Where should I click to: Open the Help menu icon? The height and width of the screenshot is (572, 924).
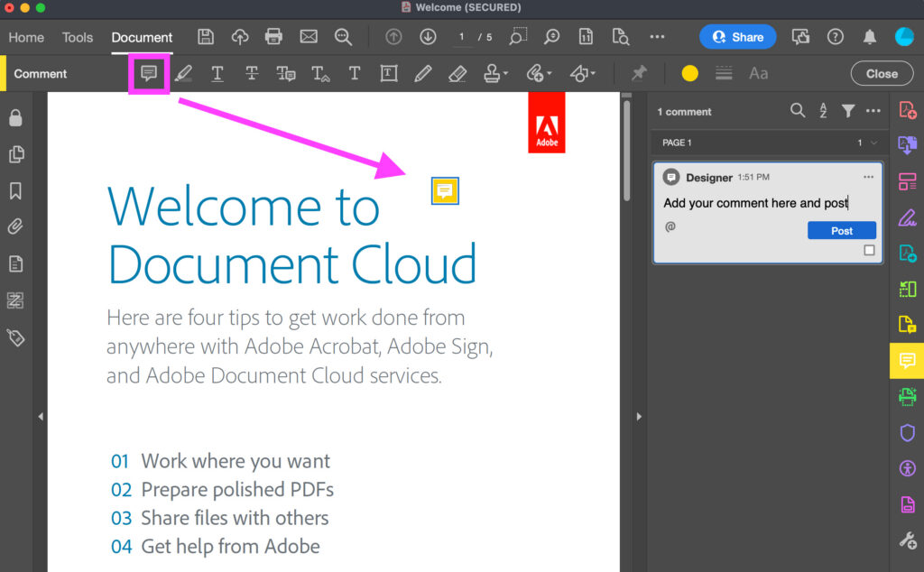point(835,36)
